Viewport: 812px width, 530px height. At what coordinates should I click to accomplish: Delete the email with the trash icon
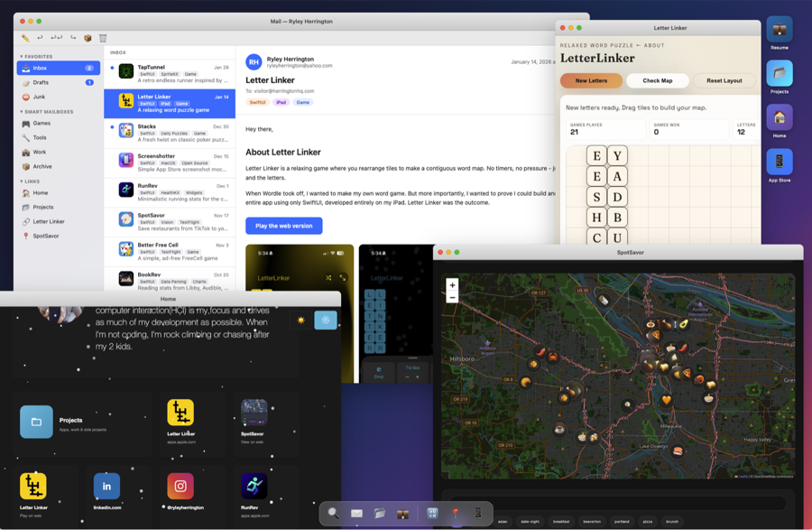click(103, 38)
